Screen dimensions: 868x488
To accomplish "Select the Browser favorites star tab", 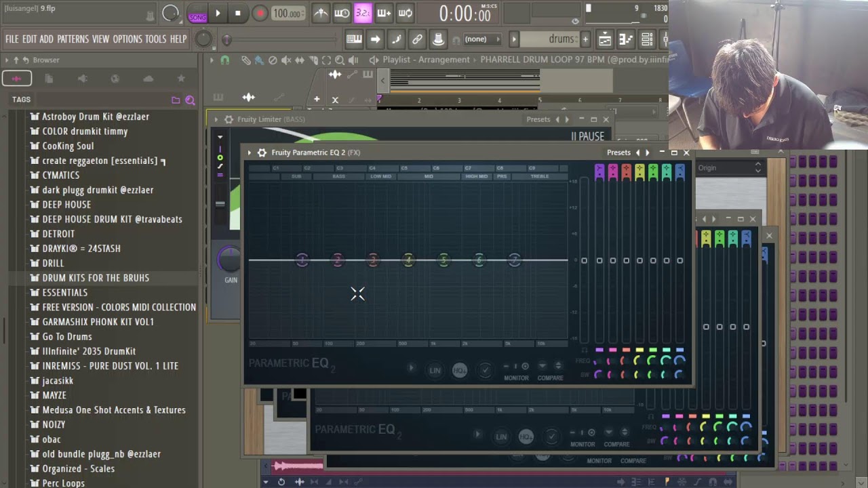I will click(x=181, y=79).
